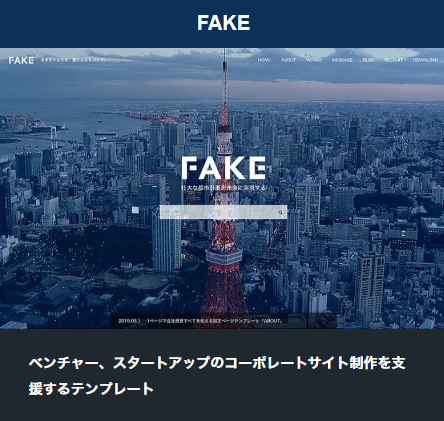Viewport: 444px width, 421px height.
Task: Click the small tagline beside the nav logo
Action: click(x=73, y=60)
